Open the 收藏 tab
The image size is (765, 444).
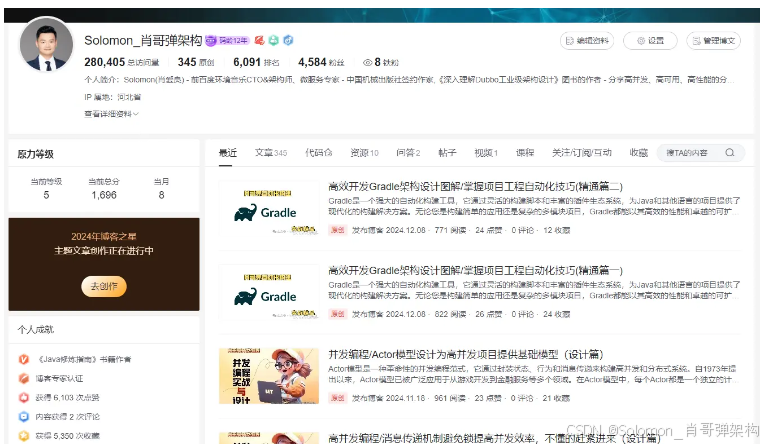639,153
